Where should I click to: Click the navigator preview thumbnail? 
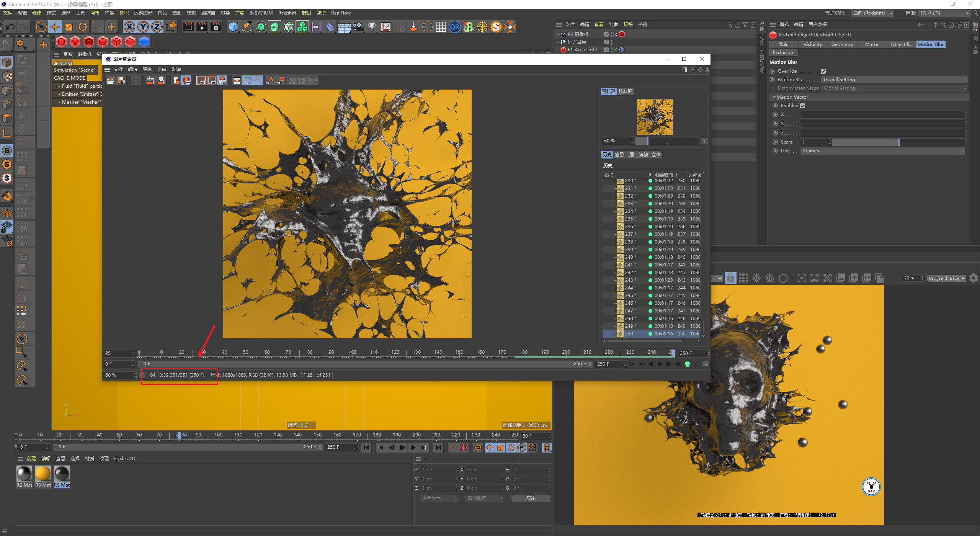[655, 117]
